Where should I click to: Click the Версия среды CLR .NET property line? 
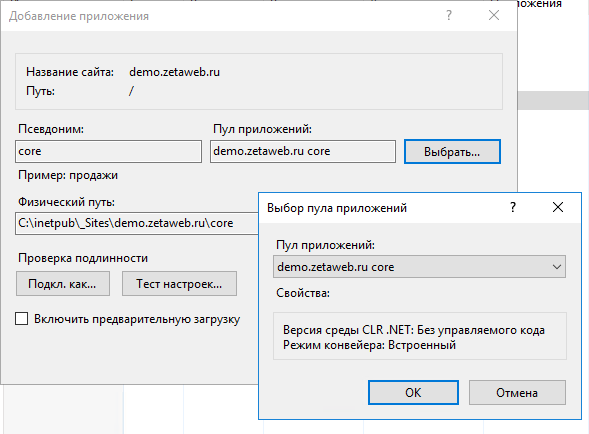click(414, 330)
